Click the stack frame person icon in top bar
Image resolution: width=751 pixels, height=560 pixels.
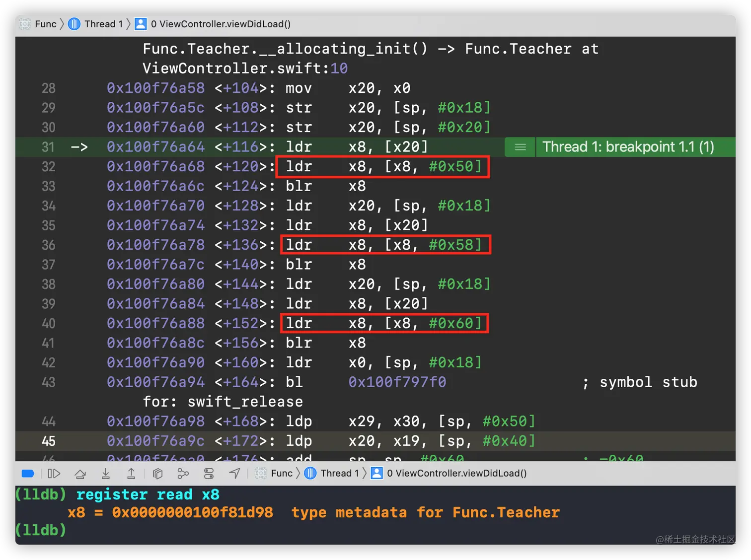(141, 24)
